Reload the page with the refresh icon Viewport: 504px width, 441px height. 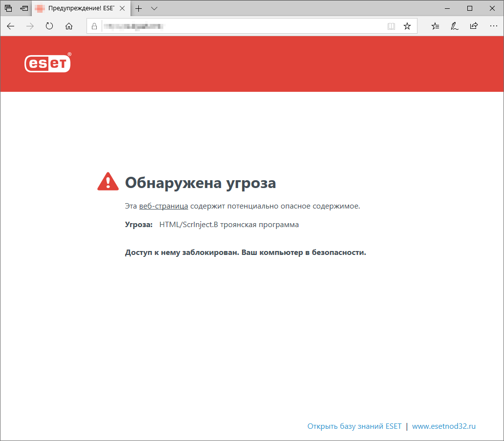tap(49, 26)
